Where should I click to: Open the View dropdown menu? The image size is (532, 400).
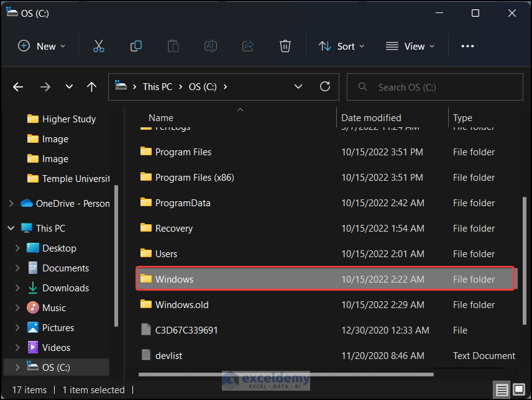tap(410, 46)
